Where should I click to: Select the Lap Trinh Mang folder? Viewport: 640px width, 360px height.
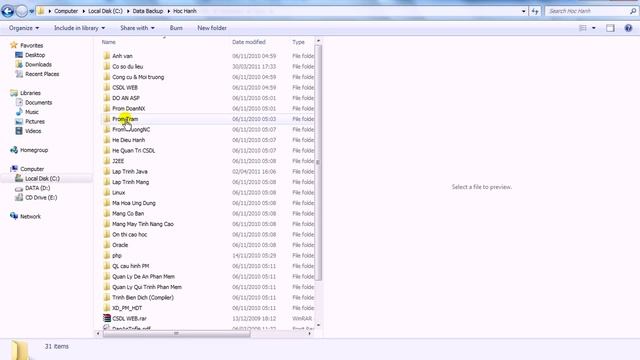click(x=130, y=182)
